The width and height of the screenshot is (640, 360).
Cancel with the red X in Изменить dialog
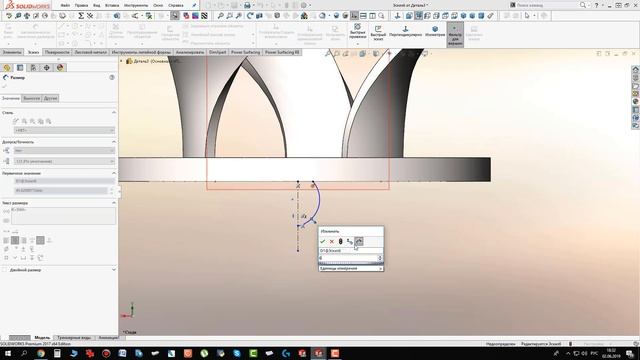point(331,242)
